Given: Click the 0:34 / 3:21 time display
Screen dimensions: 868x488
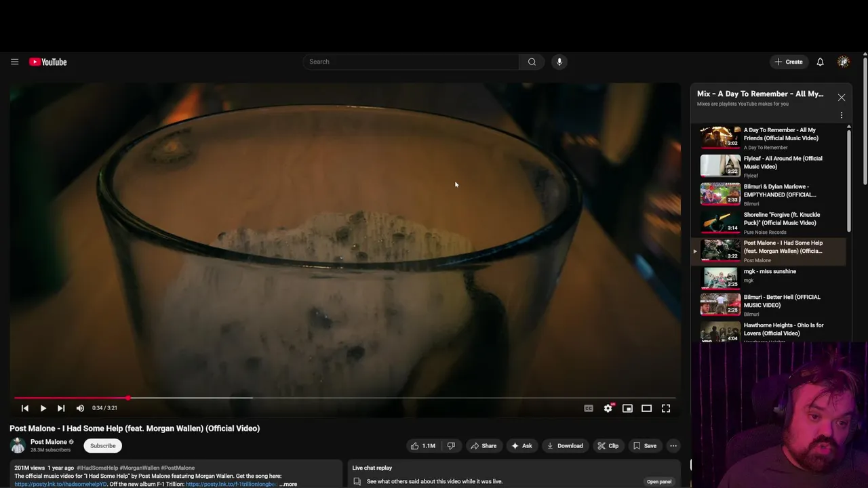Looking at the screenshot, I should pos(104,408).
